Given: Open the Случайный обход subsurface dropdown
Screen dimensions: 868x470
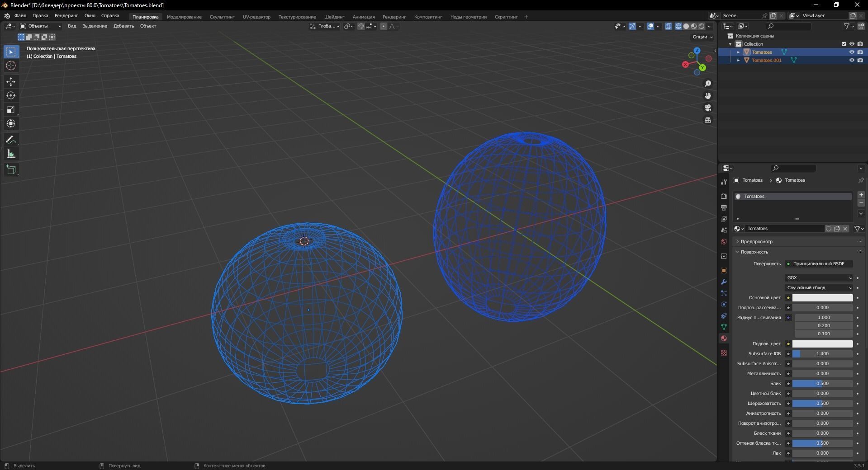Looking at the screenshot, I should 819,288.
